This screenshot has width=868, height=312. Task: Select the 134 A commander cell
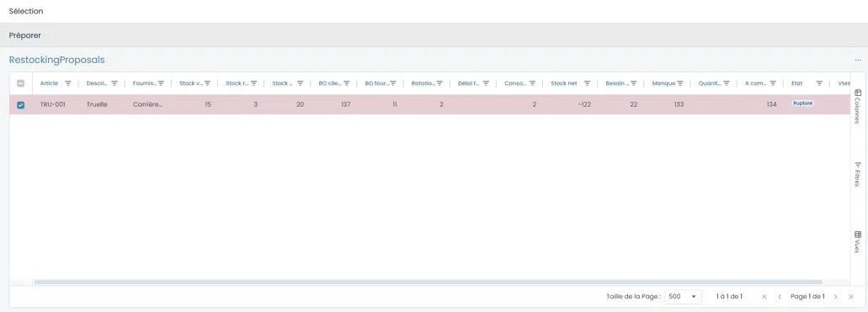point(761,104)
